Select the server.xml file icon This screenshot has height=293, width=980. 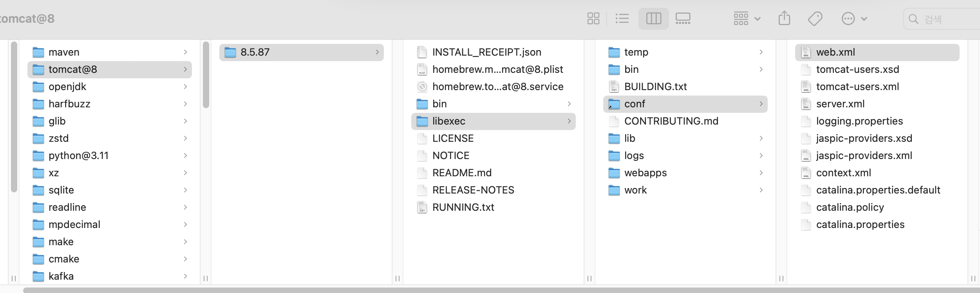tap(806, 104)
